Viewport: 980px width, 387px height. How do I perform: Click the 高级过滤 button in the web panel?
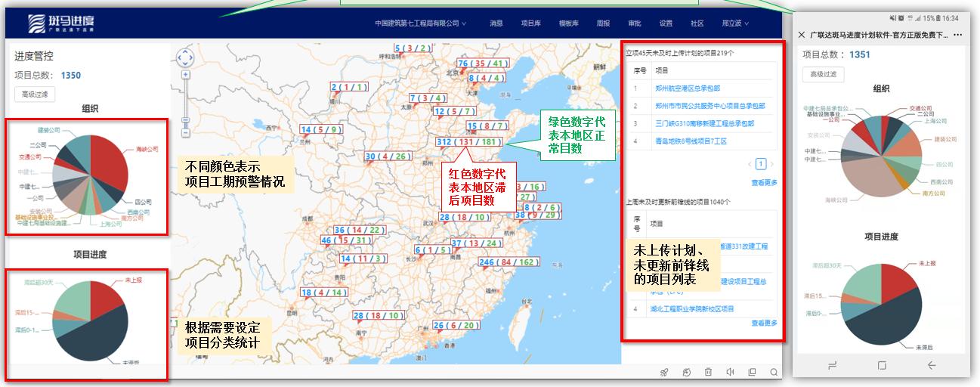(x=35, y=94)
